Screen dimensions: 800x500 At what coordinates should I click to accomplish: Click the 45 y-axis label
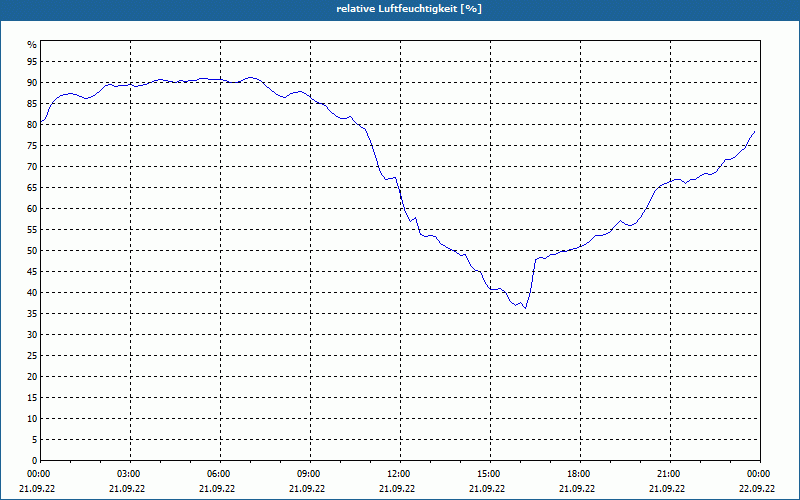[32, 271]
